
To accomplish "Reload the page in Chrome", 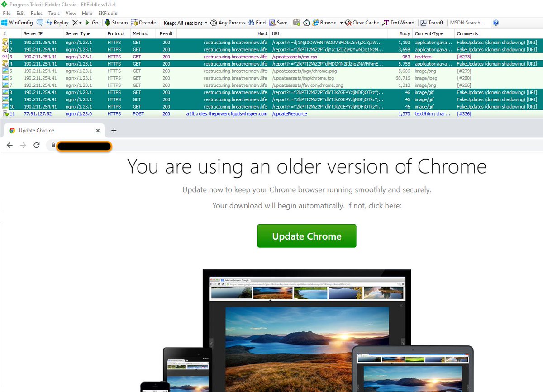I will coord(37,146).
